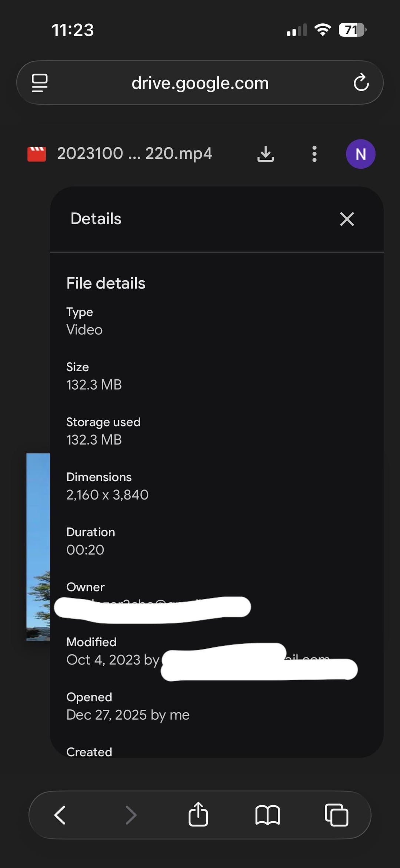Tap the battery indicator in status bar
The width and height of the screenshot is (400, 868).
(x=352, y=30)
